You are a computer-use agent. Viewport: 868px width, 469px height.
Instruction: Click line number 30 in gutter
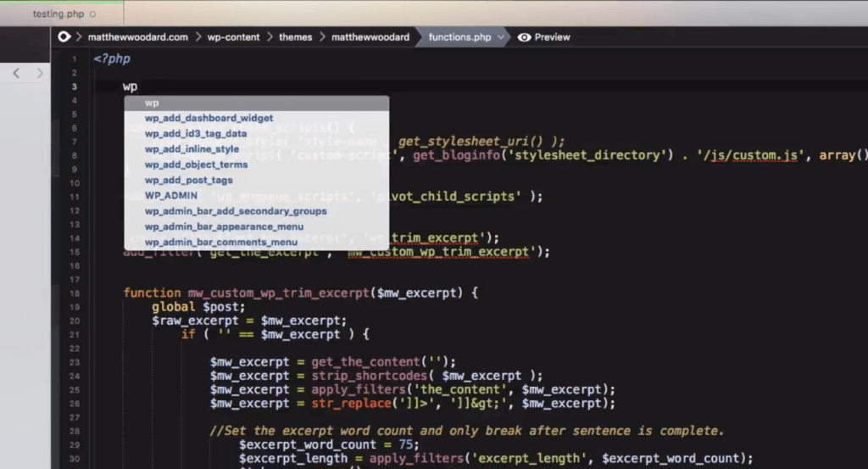point(75,459)
